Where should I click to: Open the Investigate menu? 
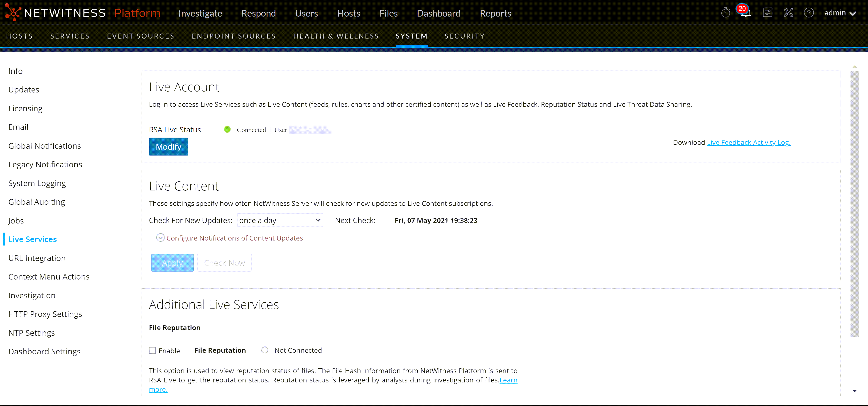(200, 13)
